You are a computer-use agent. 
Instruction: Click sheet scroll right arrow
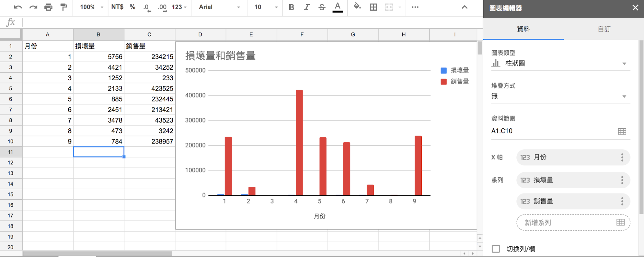click(473, 253)
